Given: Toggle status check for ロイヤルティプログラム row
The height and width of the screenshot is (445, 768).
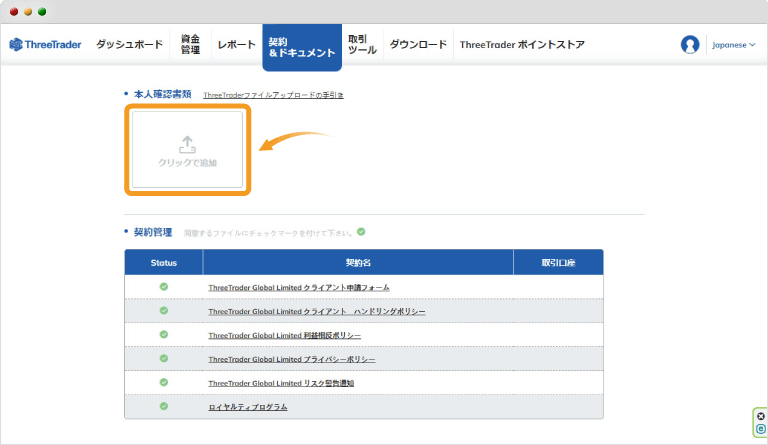Looking at the screenshot, I should (164, 406).
